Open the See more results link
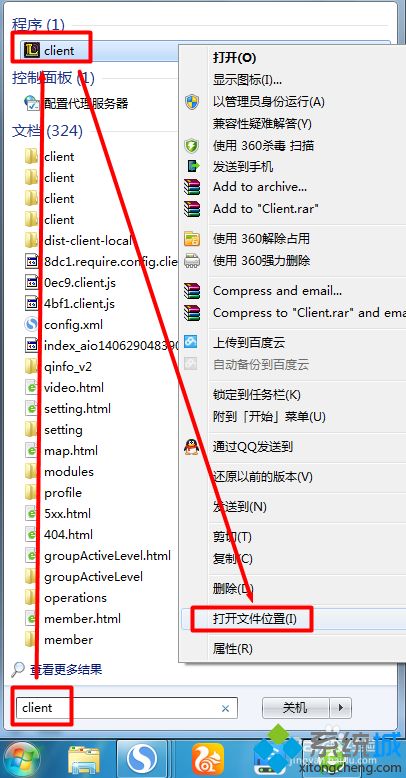406x778 pixels. (x=66, y=669)
